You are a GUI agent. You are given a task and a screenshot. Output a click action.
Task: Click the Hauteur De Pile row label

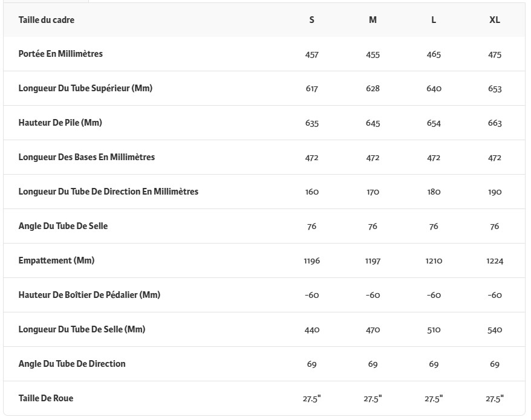point(60,123)
